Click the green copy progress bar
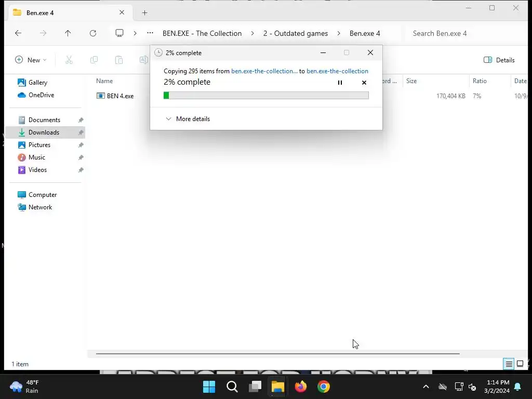Screen dimensions: 532x399 [x=266, y=96]
